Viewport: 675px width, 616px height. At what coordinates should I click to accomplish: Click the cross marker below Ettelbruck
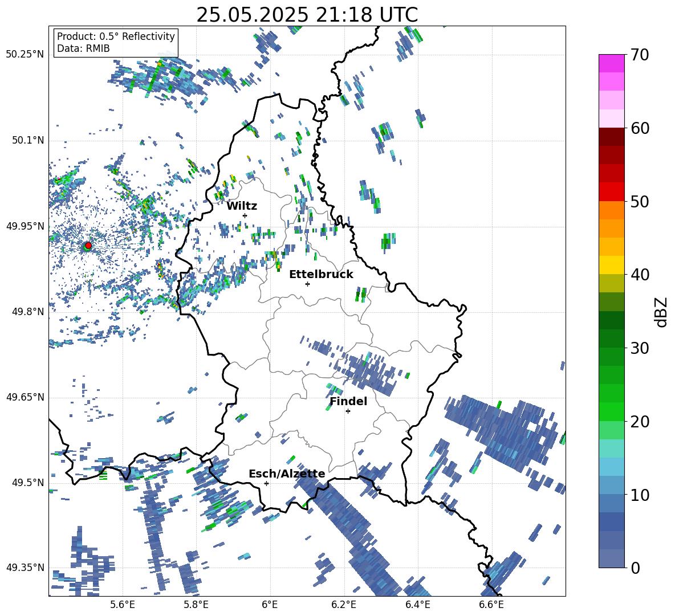[x=307, y=284]
